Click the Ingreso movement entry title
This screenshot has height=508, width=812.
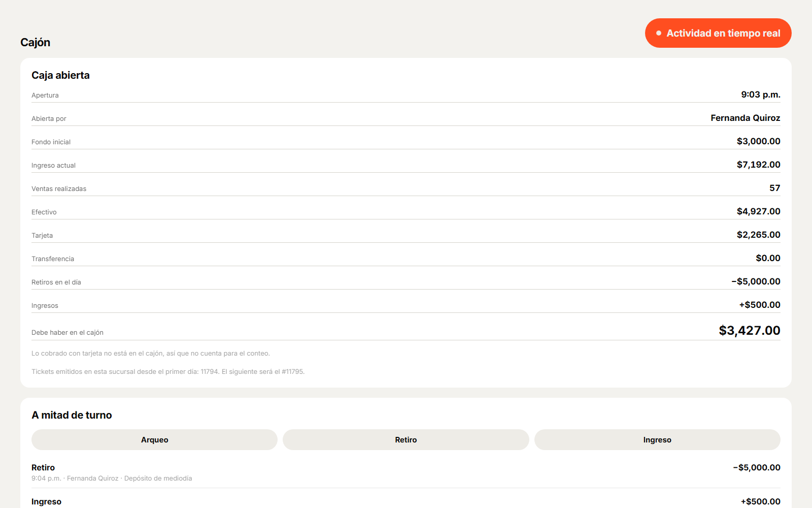coord(46,502)
